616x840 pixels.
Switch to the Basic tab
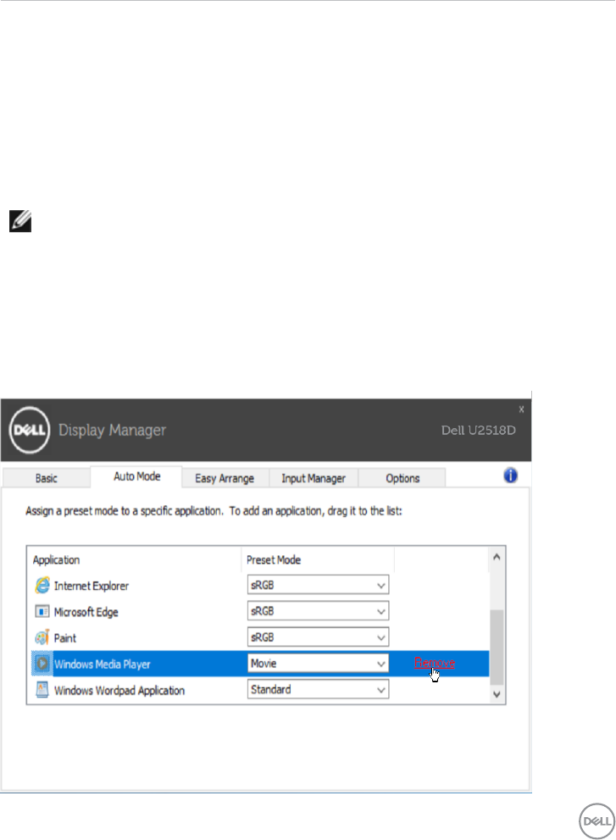point(46,478)
